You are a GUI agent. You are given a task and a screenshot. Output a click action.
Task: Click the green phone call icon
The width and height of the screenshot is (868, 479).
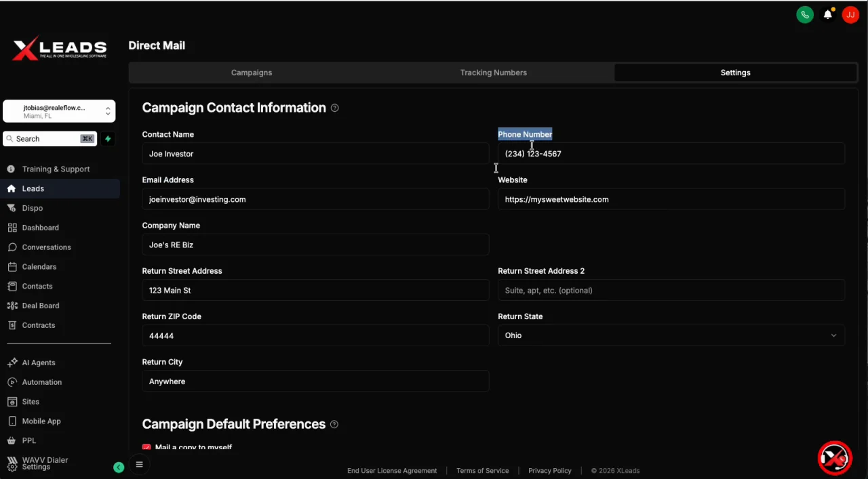coord(805,15)
